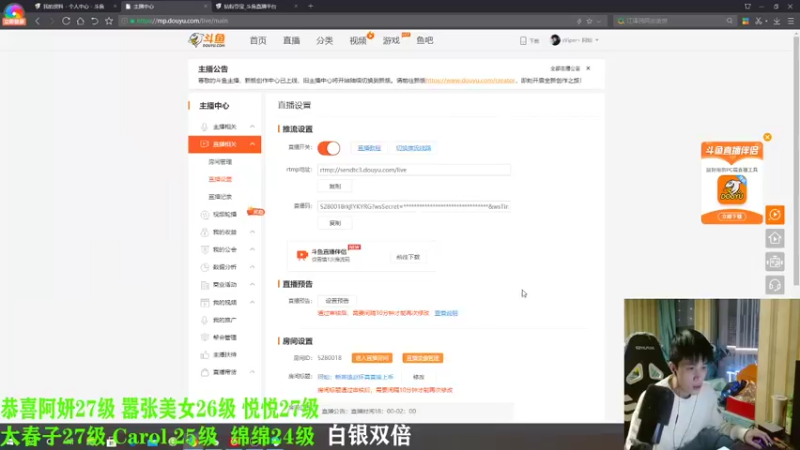Select 直播记录 in the left submenu
This screenshot has width=800, height=450.
tap(220, 197)
